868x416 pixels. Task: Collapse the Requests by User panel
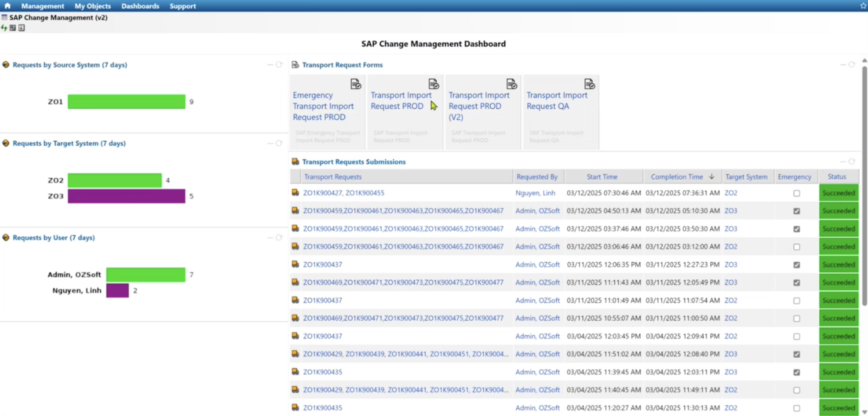tap(270, 238)
